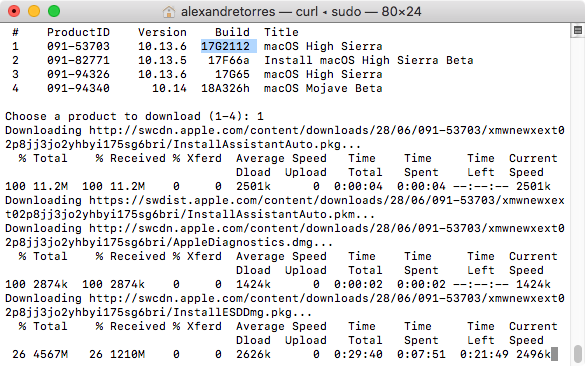Click the split pane icon at top right

[x=578, y=30]
